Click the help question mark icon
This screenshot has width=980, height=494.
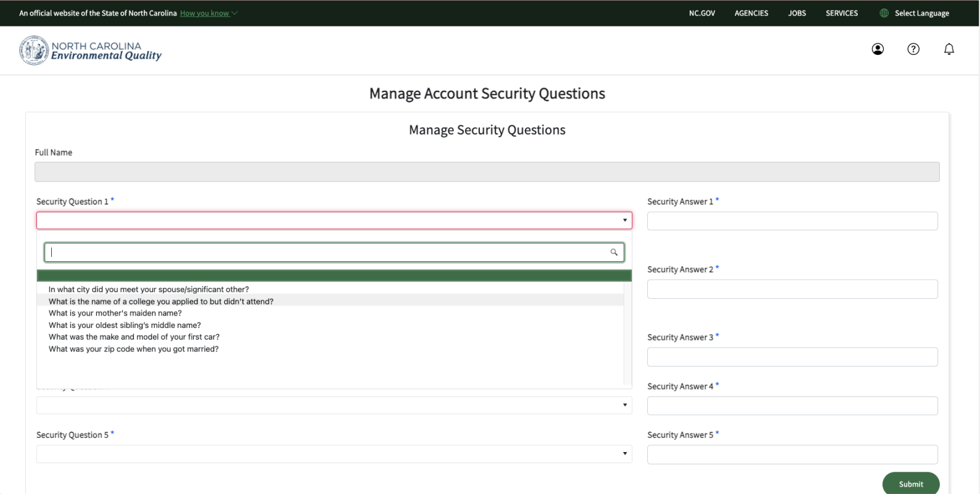coord(913,49)
